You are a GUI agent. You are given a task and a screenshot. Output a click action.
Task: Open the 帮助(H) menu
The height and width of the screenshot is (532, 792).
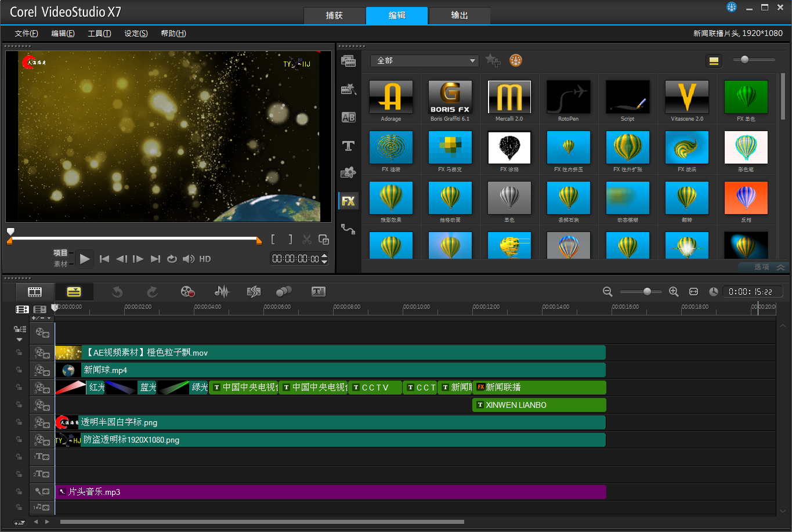point(173,34)
